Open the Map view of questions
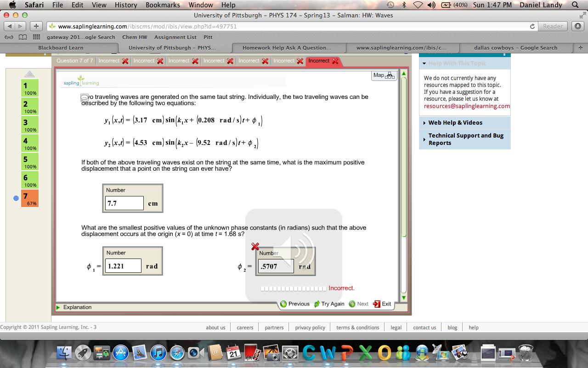The width and height of the screenshot is (588, 368). pyautogui.click(x=384, y=75)
